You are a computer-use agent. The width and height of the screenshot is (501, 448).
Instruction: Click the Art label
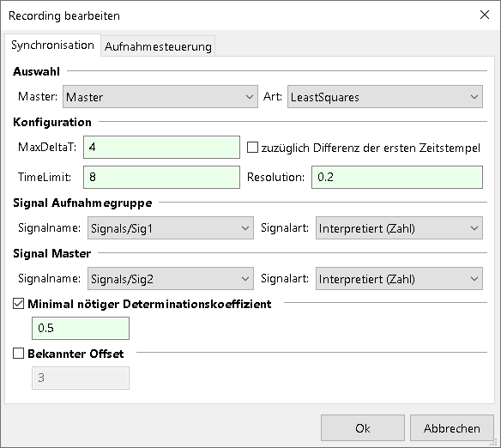[x=273, y=96]
